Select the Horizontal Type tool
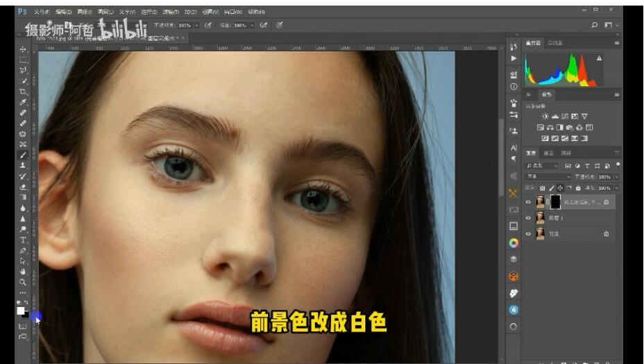This screenshot has height=364, width=644. point(23,240)
